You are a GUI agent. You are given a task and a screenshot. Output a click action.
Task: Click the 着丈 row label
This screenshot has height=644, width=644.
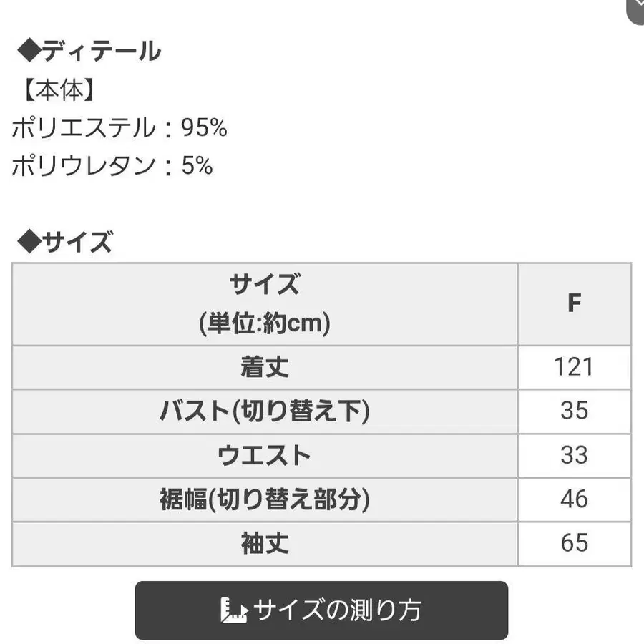pos(265,367)
